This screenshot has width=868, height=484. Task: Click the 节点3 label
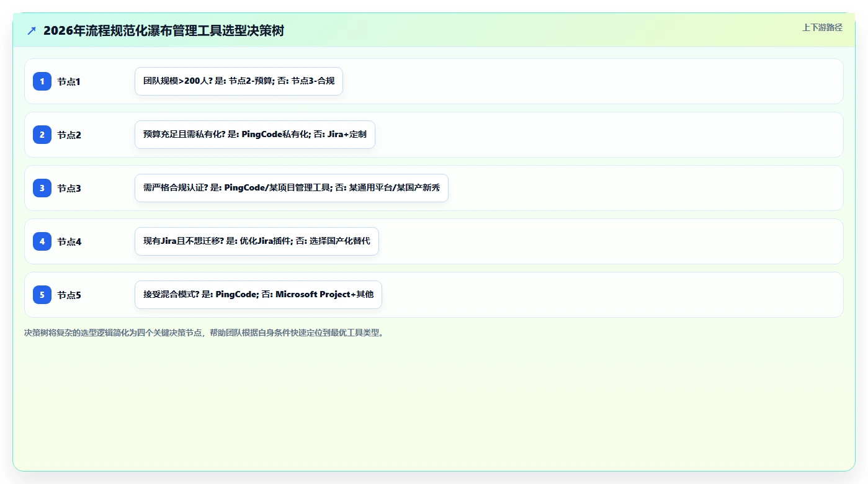pyautogui.click(x=69, y=188)
